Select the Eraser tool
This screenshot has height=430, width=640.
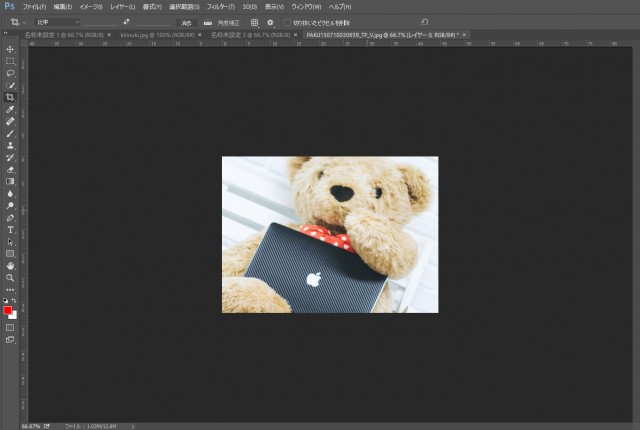click(x=10, y=169)
